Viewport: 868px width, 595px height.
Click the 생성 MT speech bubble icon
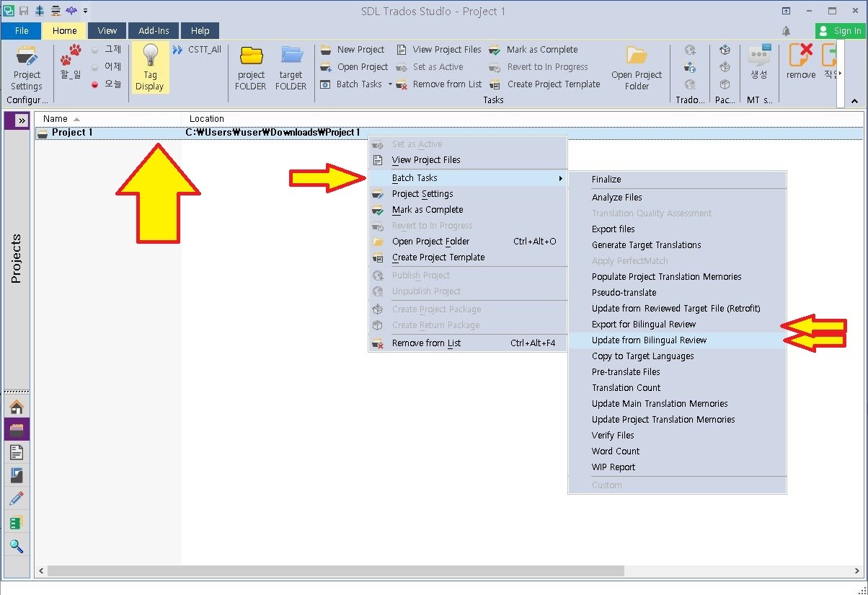tap(759, 62)
